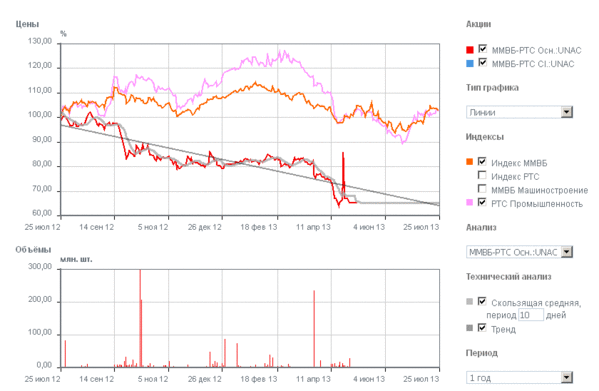Click the blue CI.:UNAC legend swatch
Viewport: 599px width, 391px height.
point(470,63)
